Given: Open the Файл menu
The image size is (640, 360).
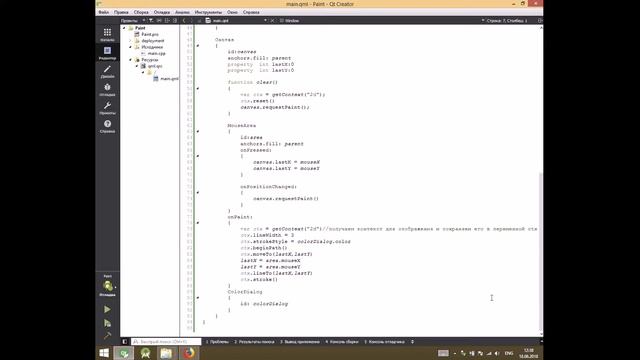Looking at the screenshot, I should point(104,12).
